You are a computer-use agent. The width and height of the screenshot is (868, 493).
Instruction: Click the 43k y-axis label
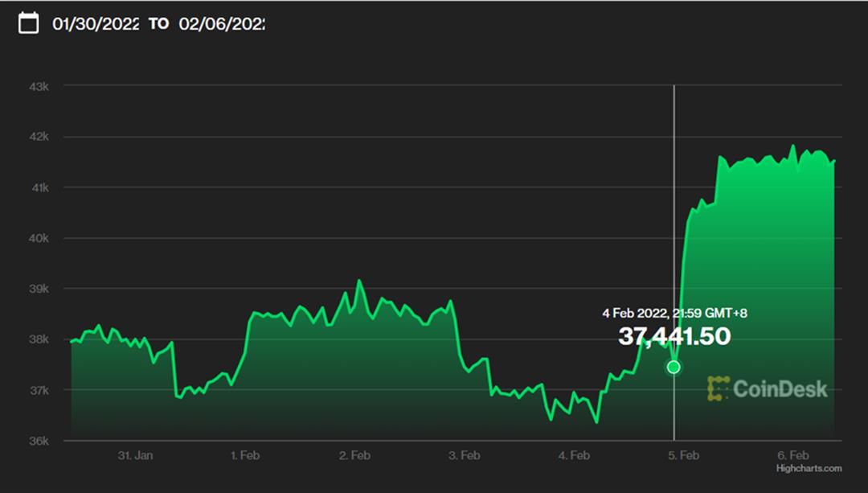(x=39, y=86)
